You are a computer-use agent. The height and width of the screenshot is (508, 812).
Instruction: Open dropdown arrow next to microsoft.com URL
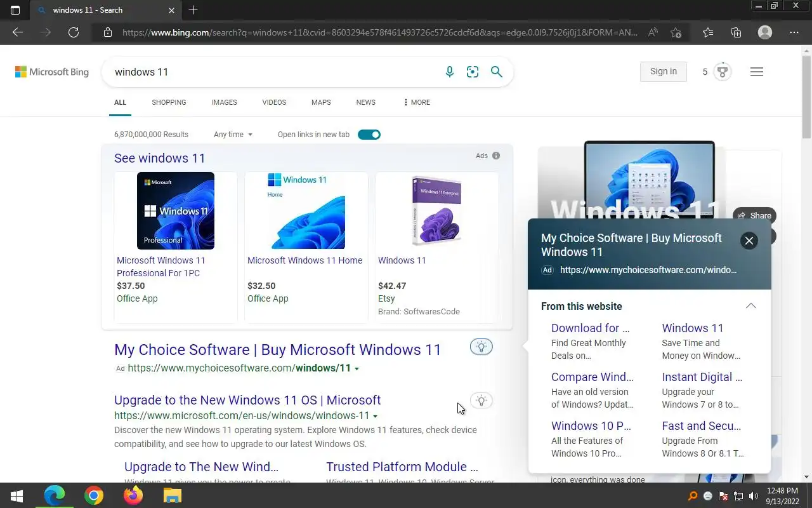click(x=376, y=417)
